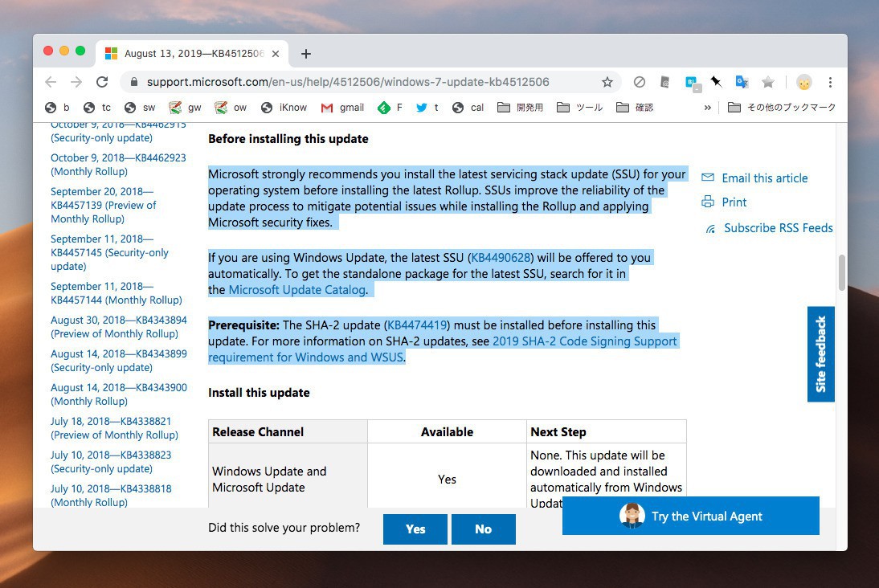Answer No to 'Did this solve your problem?'
This screenshot has height=588, width=879.
click(x=483, y=529)
